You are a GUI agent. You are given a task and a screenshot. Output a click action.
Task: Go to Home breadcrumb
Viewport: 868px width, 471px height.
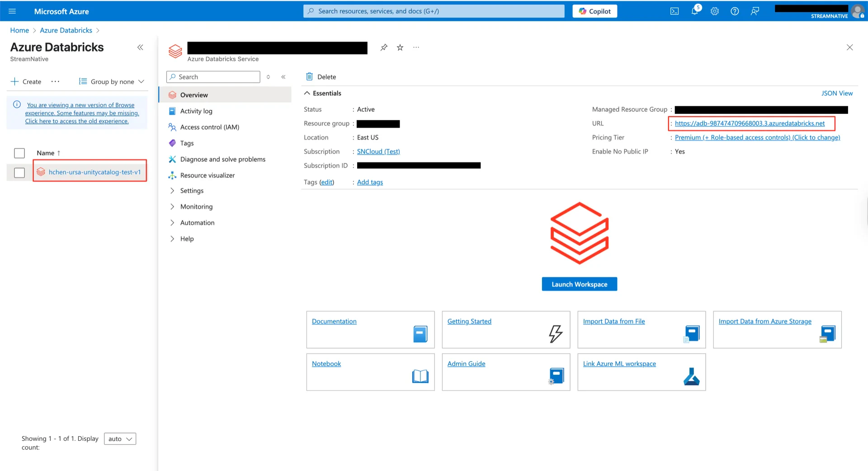[19, 30]
